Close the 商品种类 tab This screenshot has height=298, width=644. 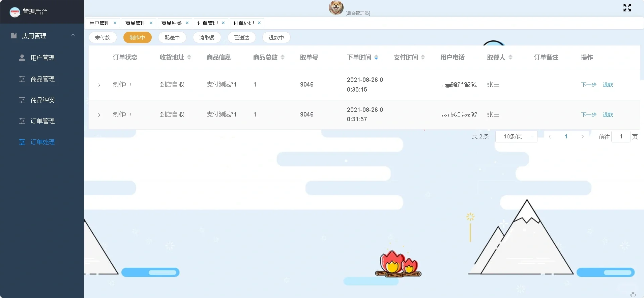coord(187,23)
